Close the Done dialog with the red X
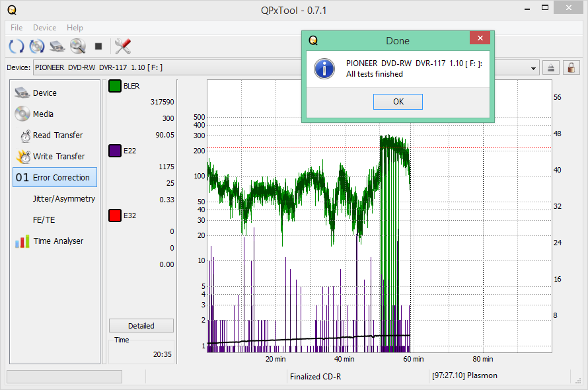This screenshot has height=390, width=588. tap(480, 38)
